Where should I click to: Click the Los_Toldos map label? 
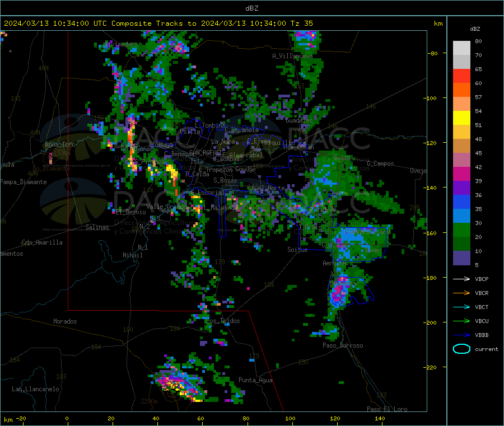coord(223,321)
